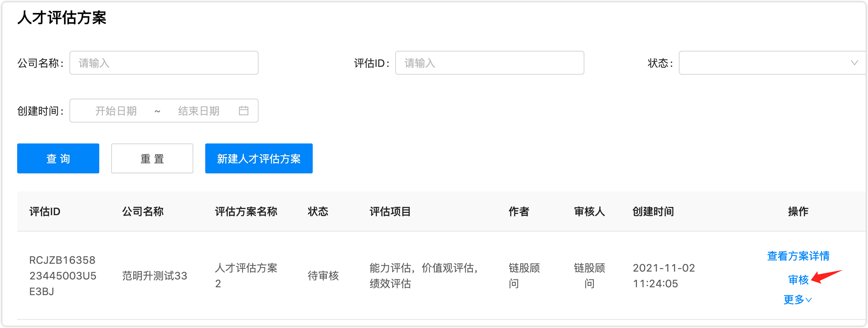868x328 pixels.
Task: Open the 查看方案详情 link
Action: point(798,256)
